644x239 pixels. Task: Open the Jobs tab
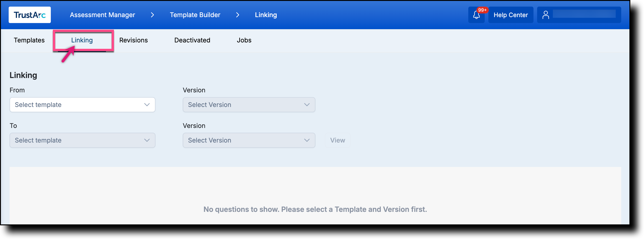(x=244, y=40)
